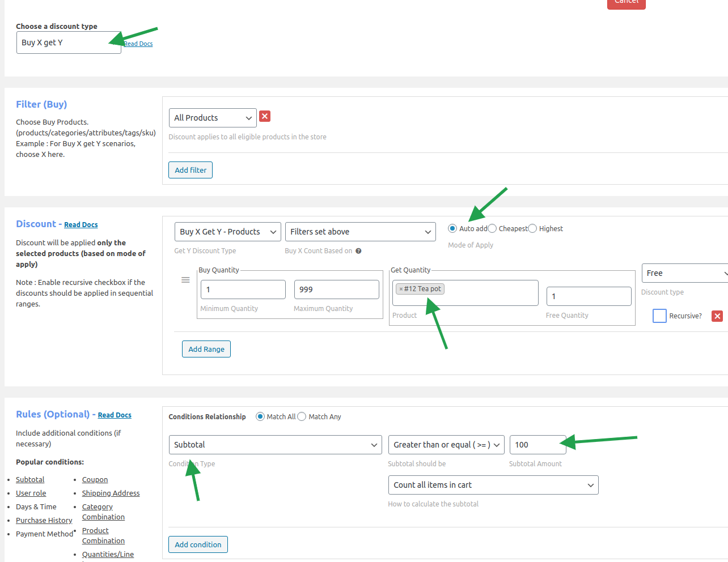Viewport: 728px width, 562px height.
Task: Delete the discount range with red X
Action: pos(717,316)
